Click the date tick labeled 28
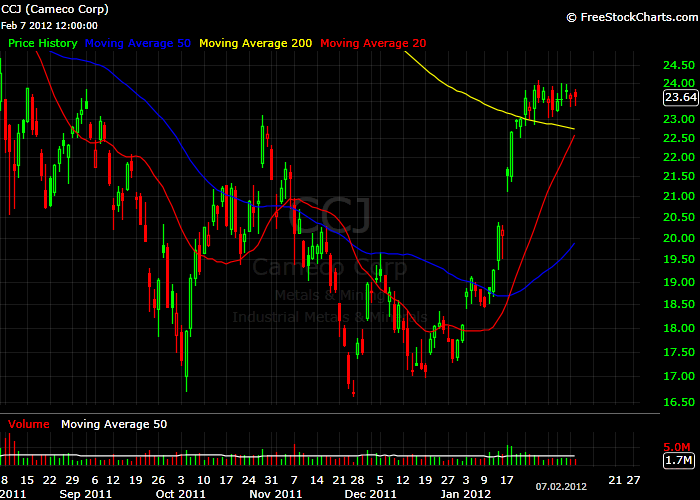The width and height of the screenshot is (700, 500). tap(358, 480)
